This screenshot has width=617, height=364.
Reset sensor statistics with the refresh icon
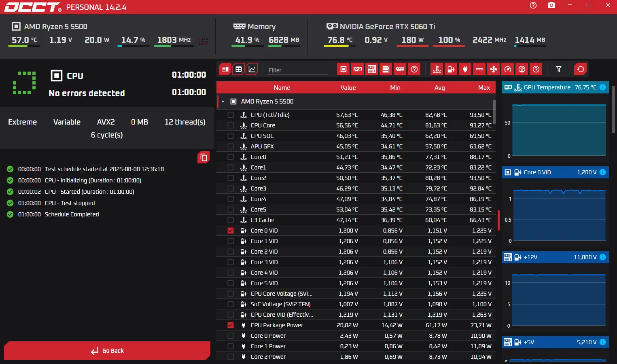(581, 69)
